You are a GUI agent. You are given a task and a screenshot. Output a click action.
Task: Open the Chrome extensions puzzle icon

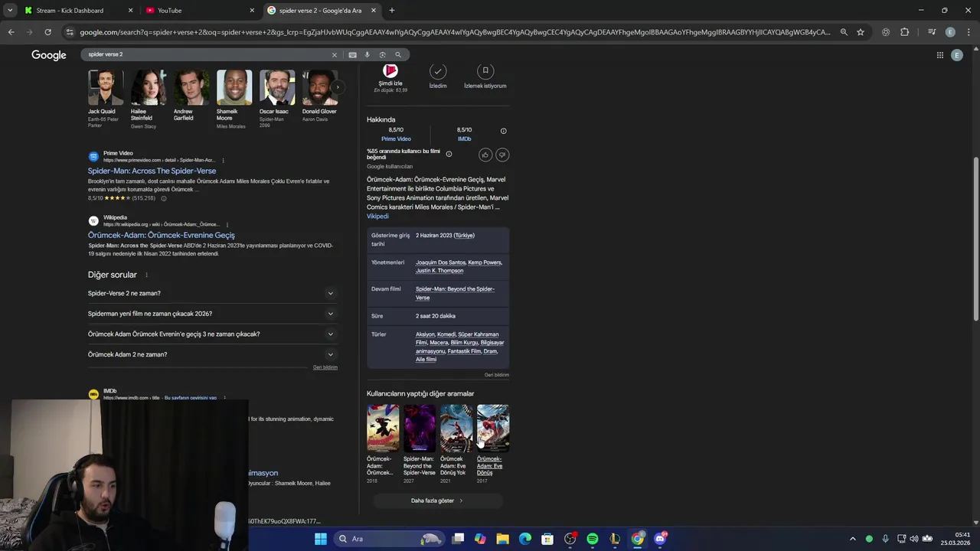[x=904, y=32]
